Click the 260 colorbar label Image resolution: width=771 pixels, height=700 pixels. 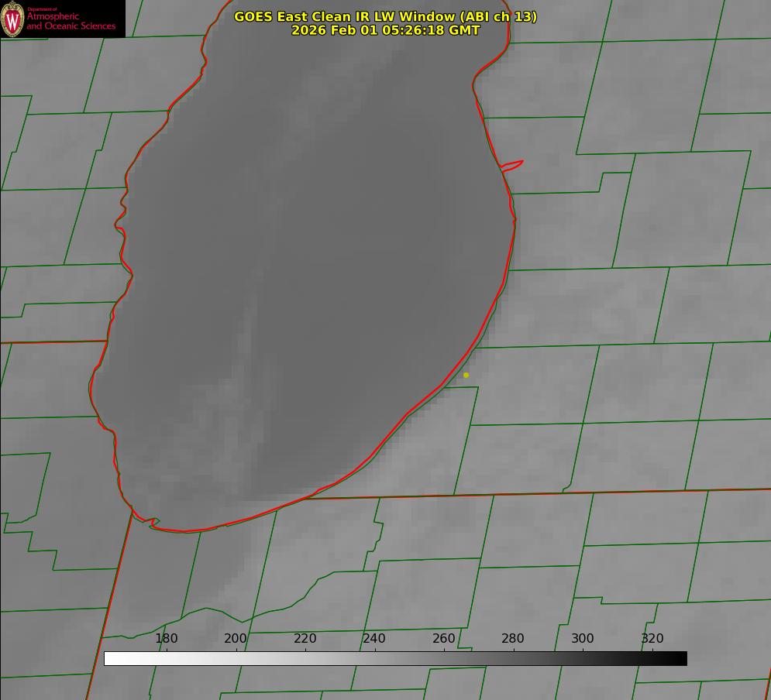443,638
